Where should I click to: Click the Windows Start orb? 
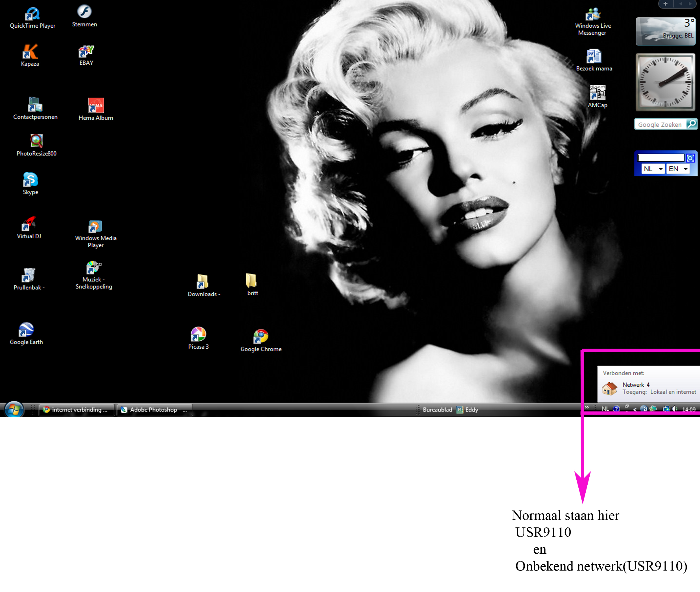click(x=14, y=409)
